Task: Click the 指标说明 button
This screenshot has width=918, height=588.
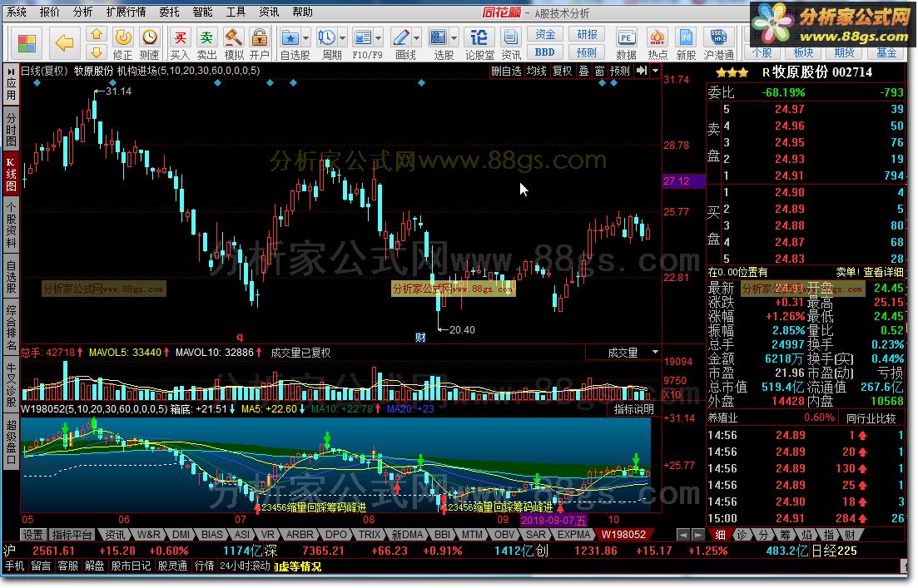Action: [x=633, y=409]
